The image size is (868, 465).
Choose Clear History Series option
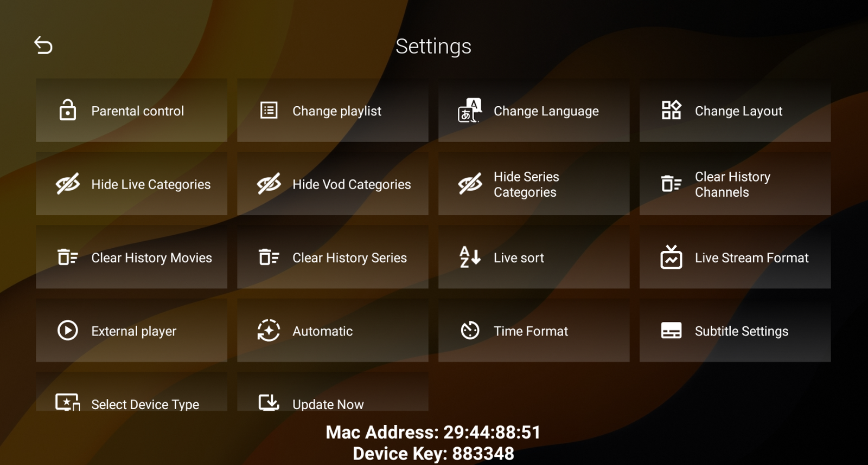(333, 257)
